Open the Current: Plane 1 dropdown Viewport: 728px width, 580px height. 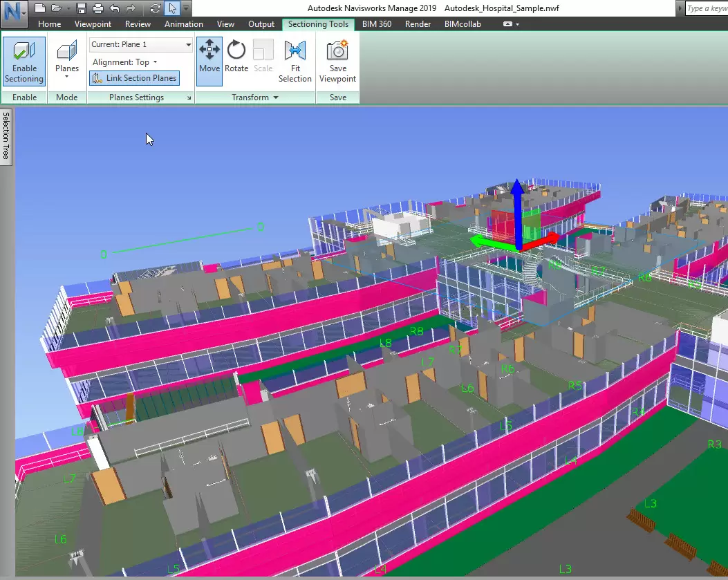141,44
